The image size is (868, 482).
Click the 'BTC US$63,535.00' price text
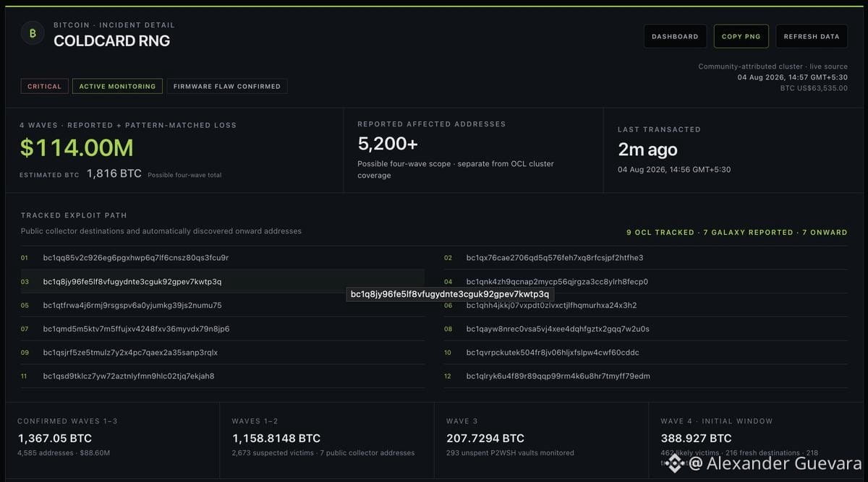click(814, 88)
